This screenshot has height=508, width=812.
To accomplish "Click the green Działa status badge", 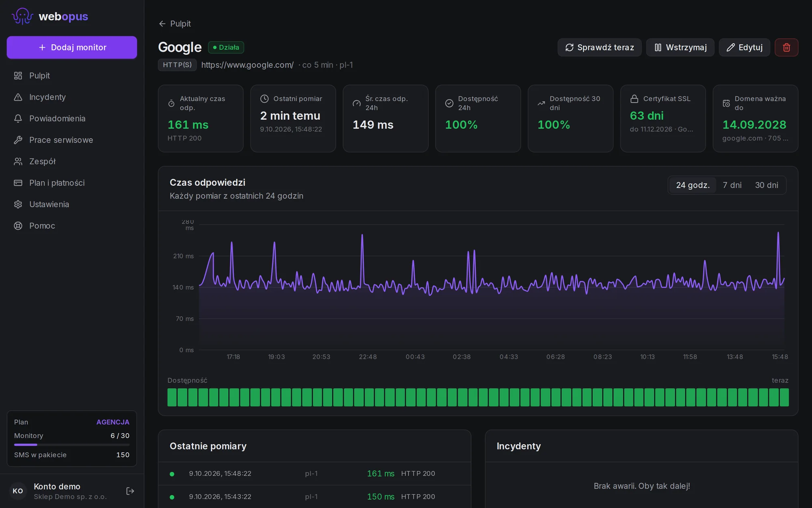I will [226, 48].
